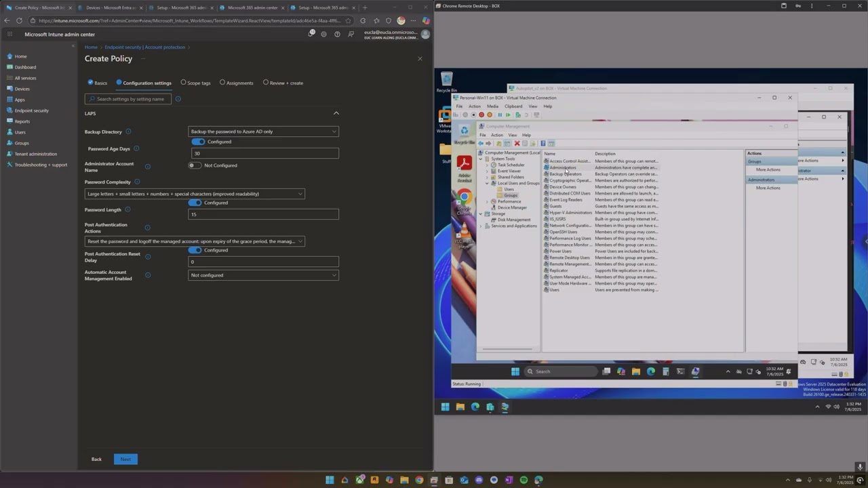Collapse System Tools tree node

481,159
